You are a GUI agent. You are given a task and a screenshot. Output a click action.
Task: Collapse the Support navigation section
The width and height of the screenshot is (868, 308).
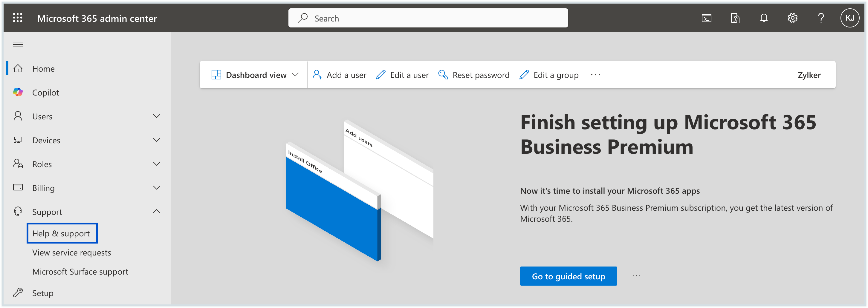pyautogui.click(x=156, y=211)
